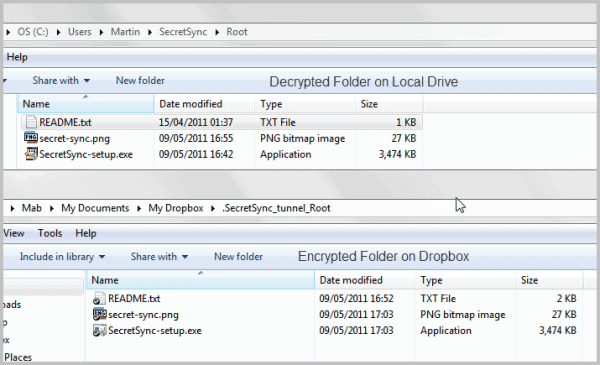This screenshot has height=365, width=600.
Task: Click the date 09/05/2011 16:52
Action: [356, 299]
